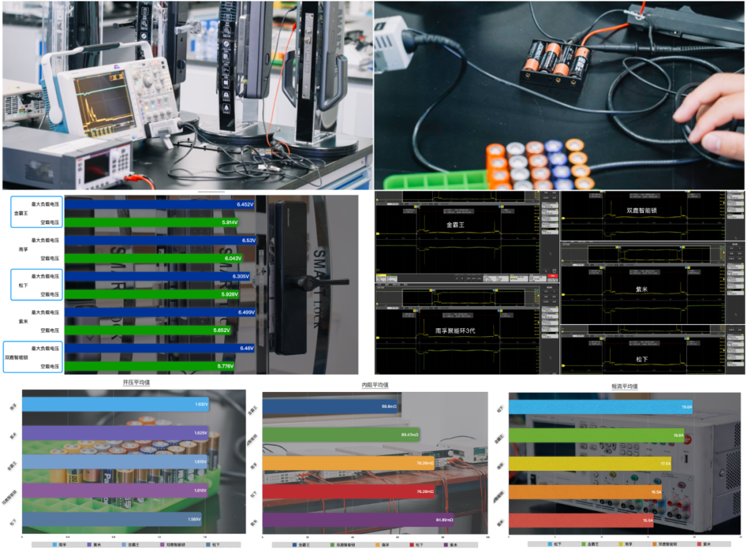
Task: Click the 15.6A red bar
Action: pos(581,521)
